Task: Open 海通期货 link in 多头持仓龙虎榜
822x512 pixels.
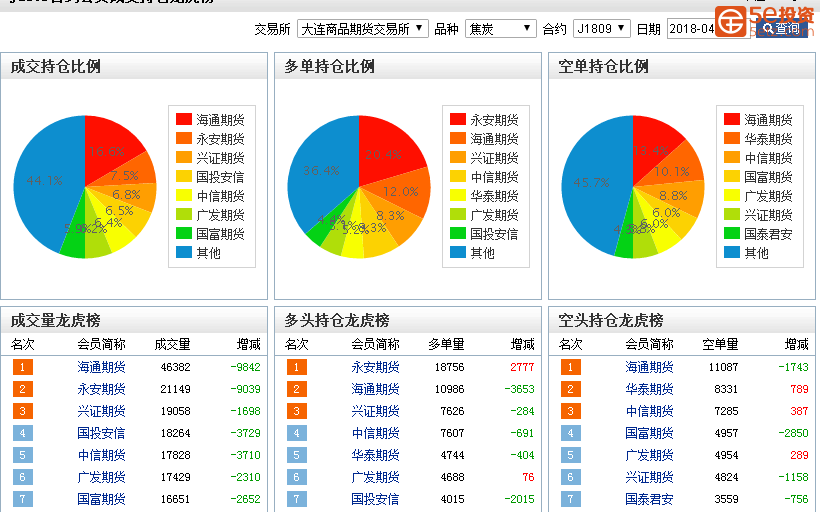Action: (x=375, y=389)
